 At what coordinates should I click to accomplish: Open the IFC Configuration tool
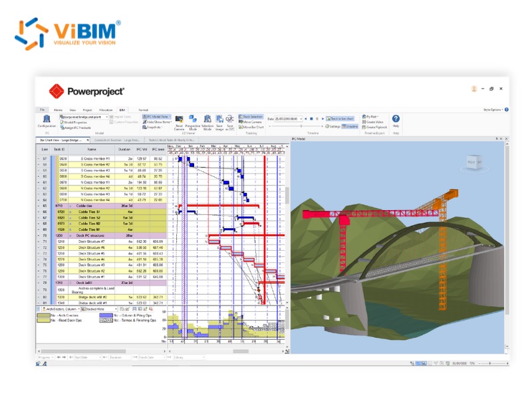47,121
